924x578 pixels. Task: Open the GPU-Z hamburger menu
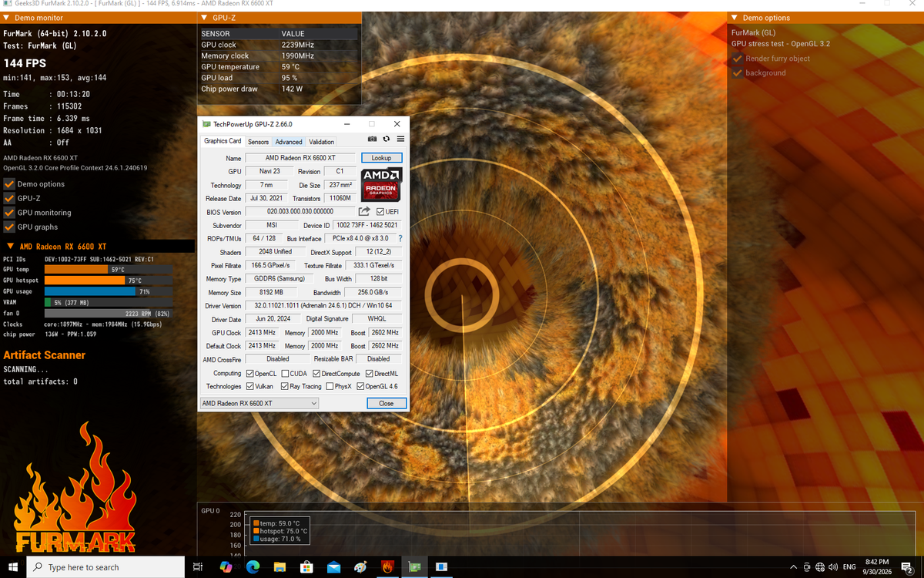pos(400,139)
